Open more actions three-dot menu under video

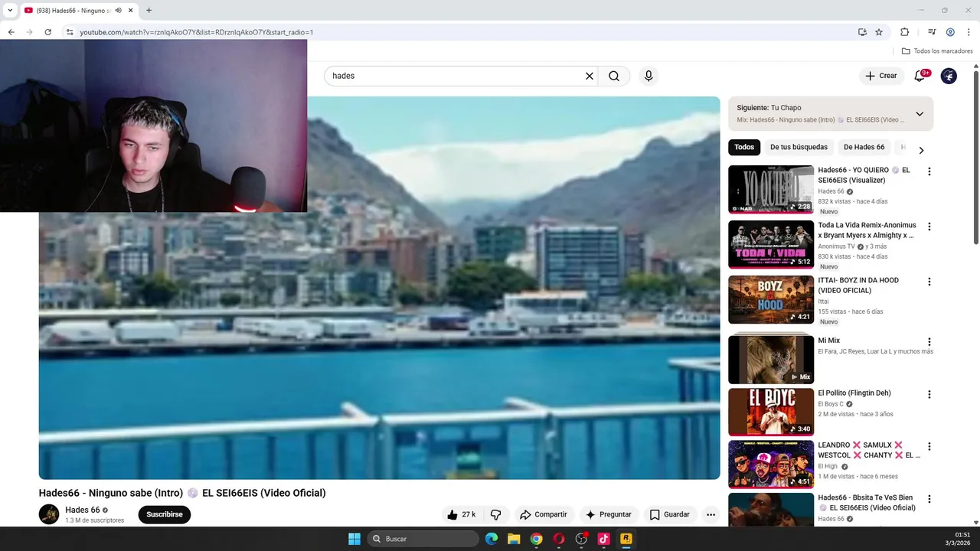(710, 514)
